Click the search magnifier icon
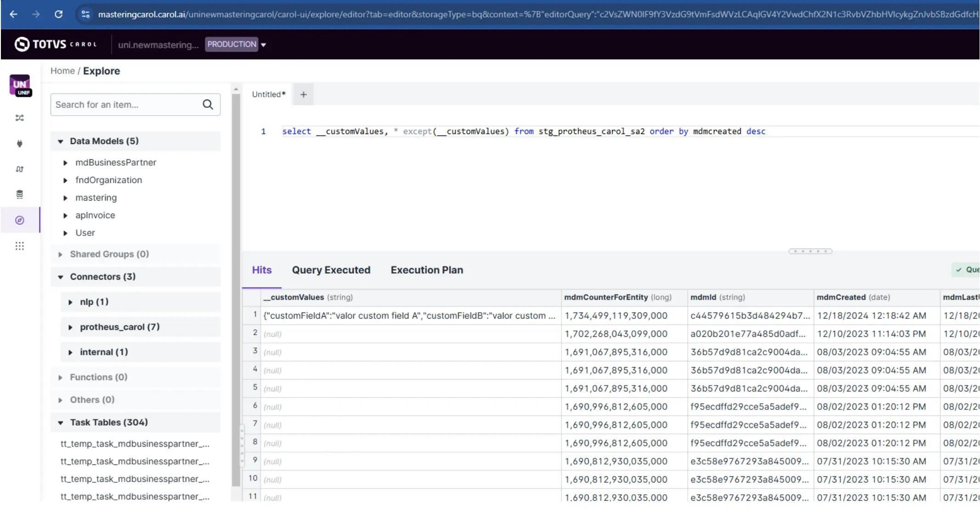 (x=208, y=105)
